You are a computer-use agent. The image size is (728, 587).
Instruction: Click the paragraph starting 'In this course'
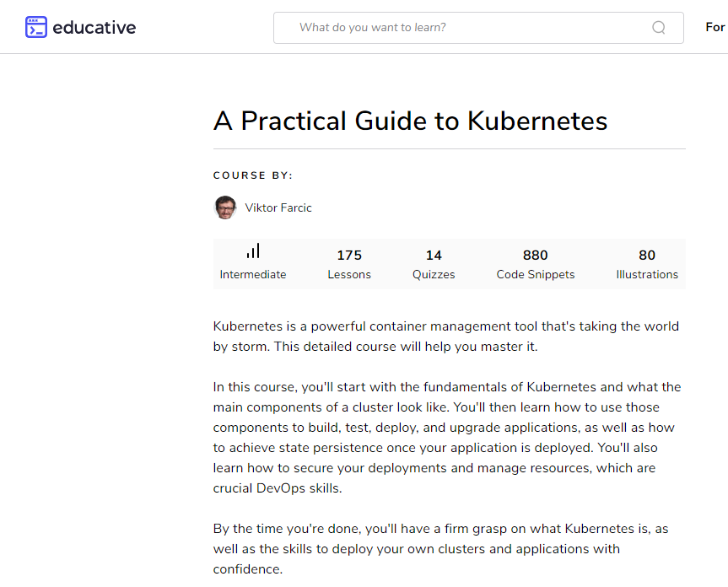click(446, 438)
